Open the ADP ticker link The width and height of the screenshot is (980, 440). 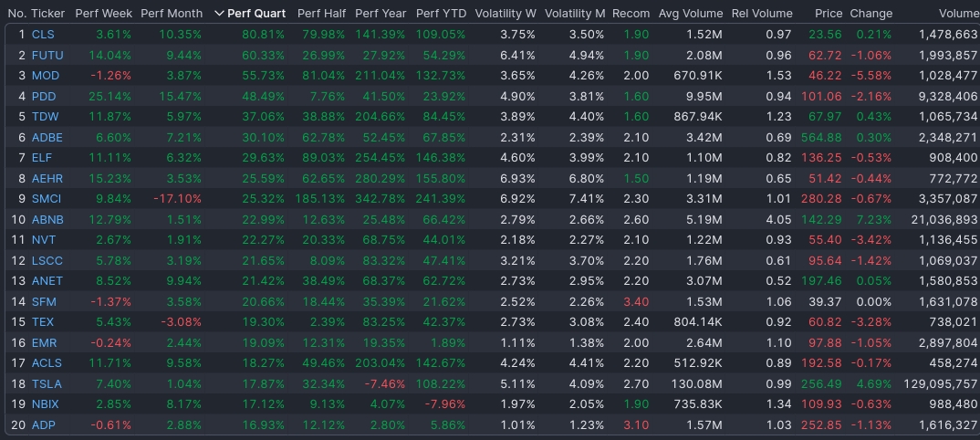(44, 425)
